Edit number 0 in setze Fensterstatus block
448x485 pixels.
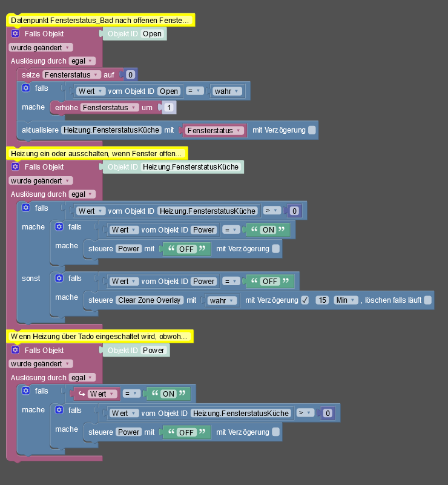(x=131, y=75)
